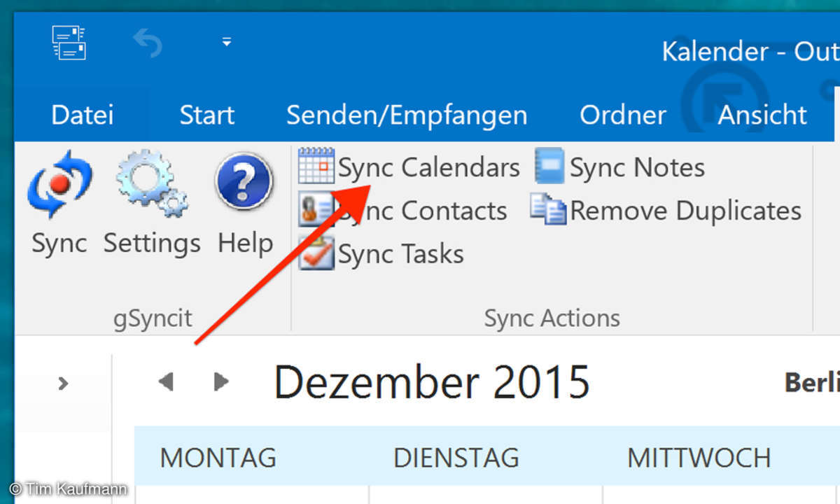Go to next month with the right arrow
840x504 pixels.
tap(221, 381)
